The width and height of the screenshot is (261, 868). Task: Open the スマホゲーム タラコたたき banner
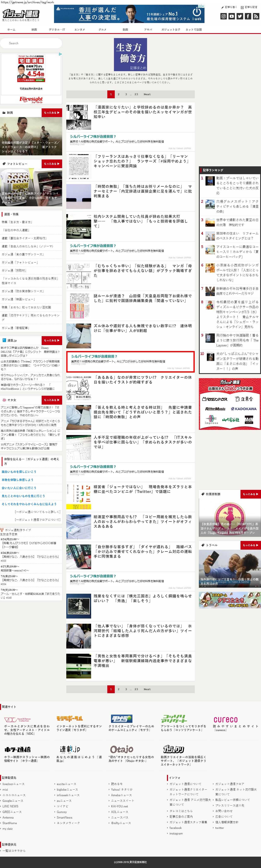click(x=230, y=600)
